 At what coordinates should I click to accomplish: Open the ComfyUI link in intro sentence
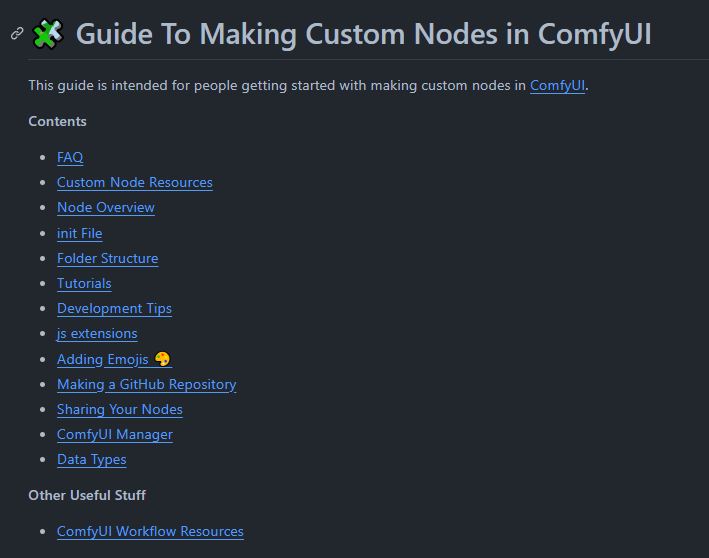[557, 86]
